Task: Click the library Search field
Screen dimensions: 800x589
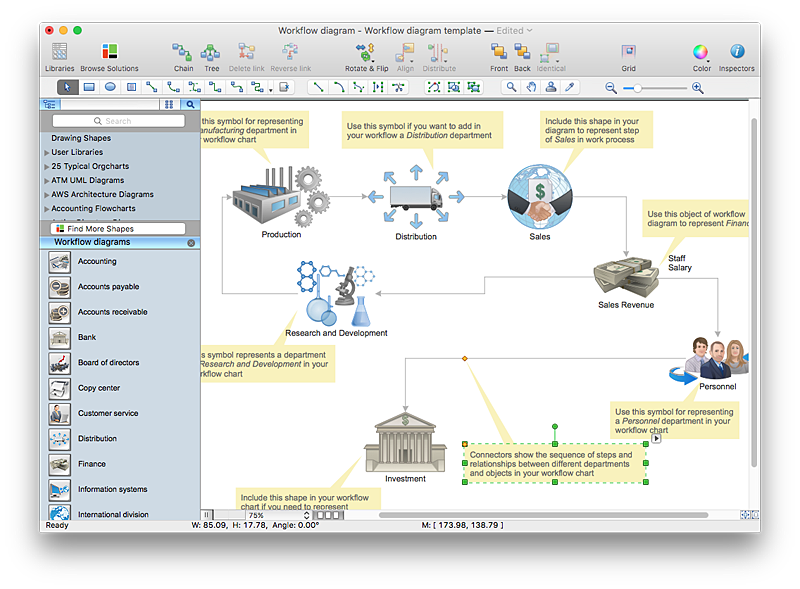Action: [x=118, y=121]
